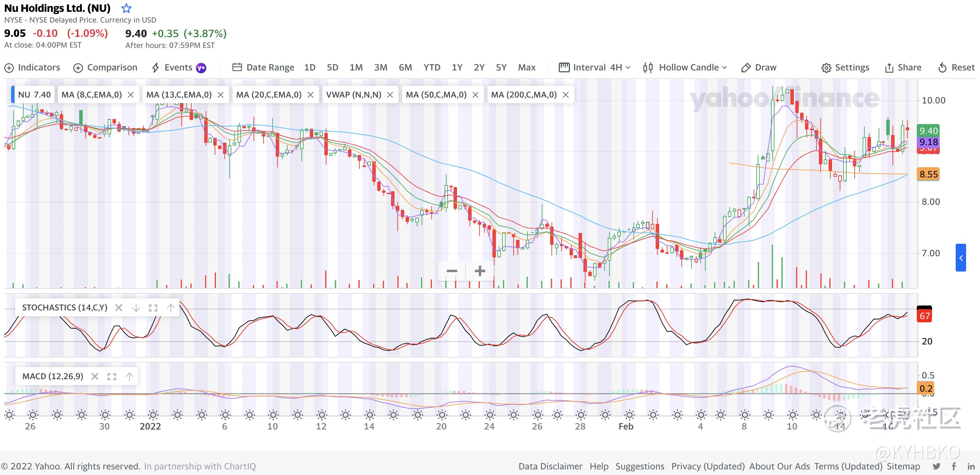Open the Privacy (Updated) link
Image resolution: width=980 pixels, height=475 pixels.
708,466
